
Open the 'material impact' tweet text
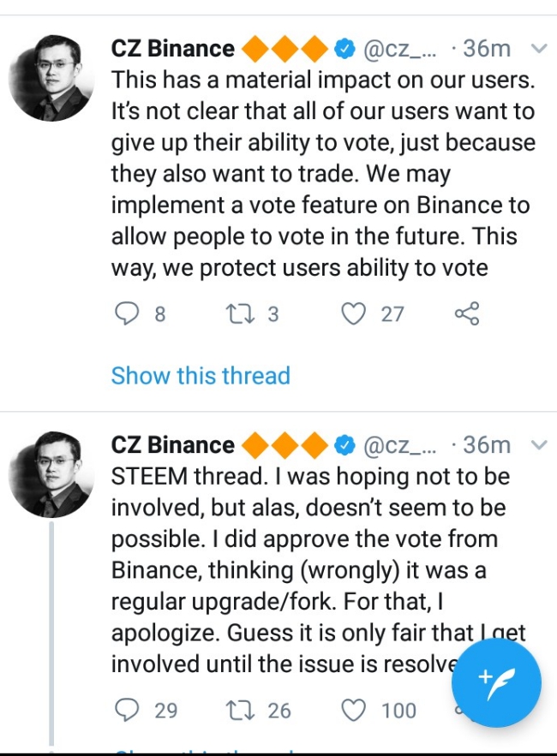click(x=323, y=174)
